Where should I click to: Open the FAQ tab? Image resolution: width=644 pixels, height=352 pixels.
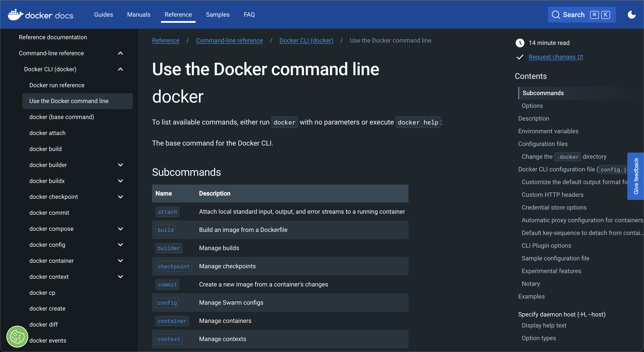coord(249,14)
